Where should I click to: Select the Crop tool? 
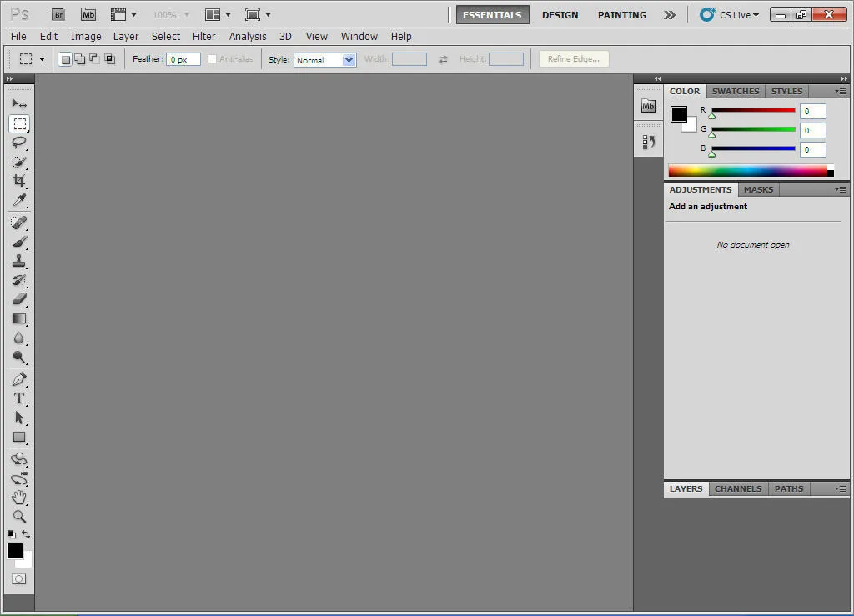pyautogui.click(x=19, y=181)
